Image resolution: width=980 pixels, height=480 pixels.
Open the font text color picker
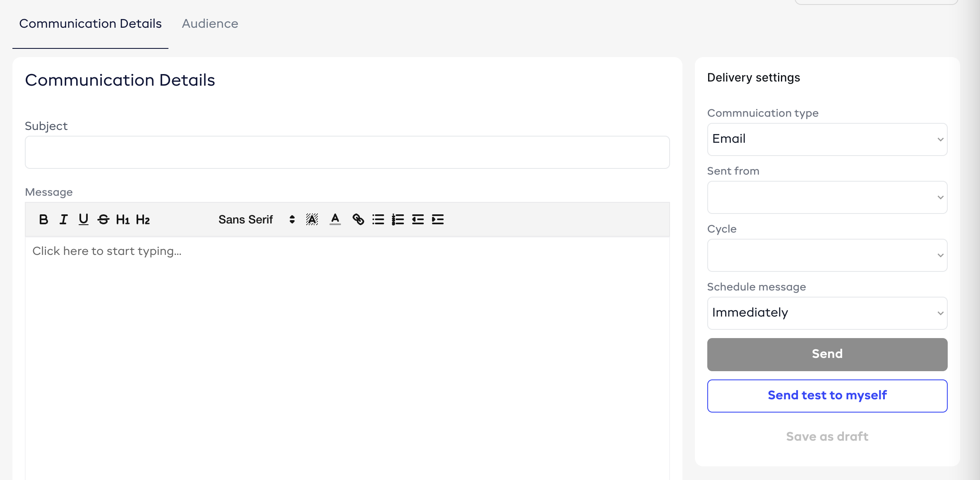coord(335,219)
